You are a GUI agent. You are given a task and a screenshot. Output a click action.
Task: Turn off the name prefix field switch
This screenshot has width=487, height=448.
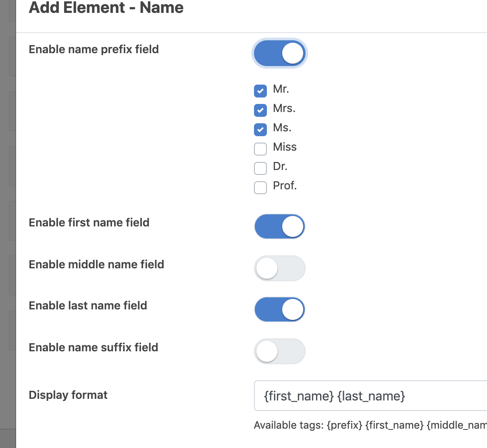click(279, 53)
